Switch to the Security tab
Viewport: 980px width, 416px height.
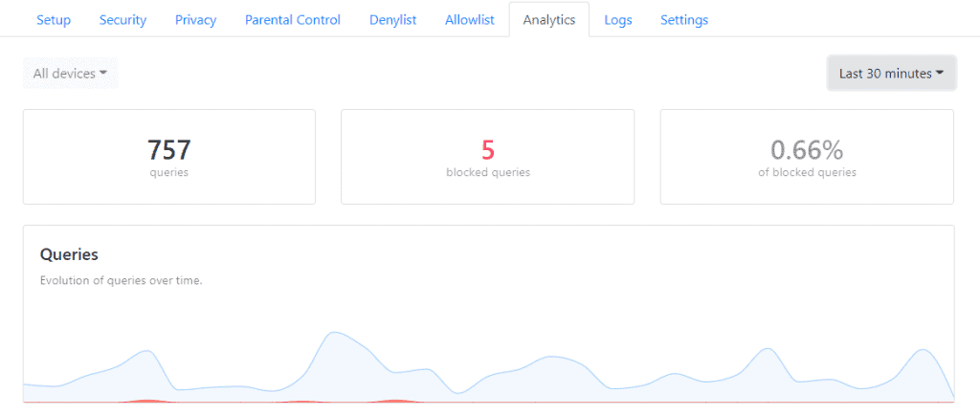point(122,20)
